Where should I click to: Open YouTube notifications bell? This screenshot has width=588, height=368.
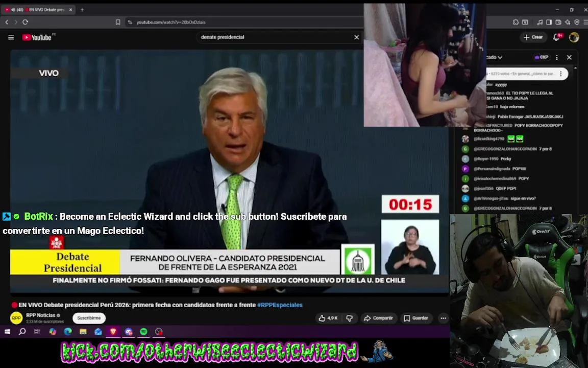click(557, 37)
